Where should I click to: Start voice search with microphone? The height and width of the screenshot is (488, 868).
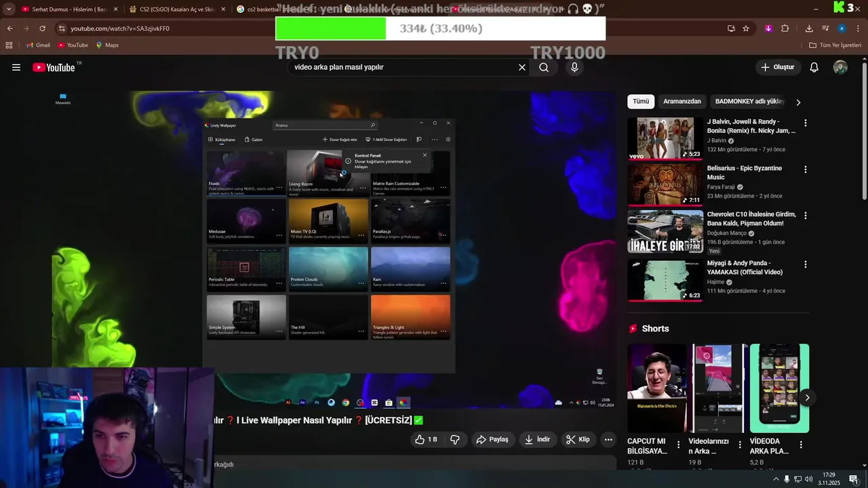point(574,67)
